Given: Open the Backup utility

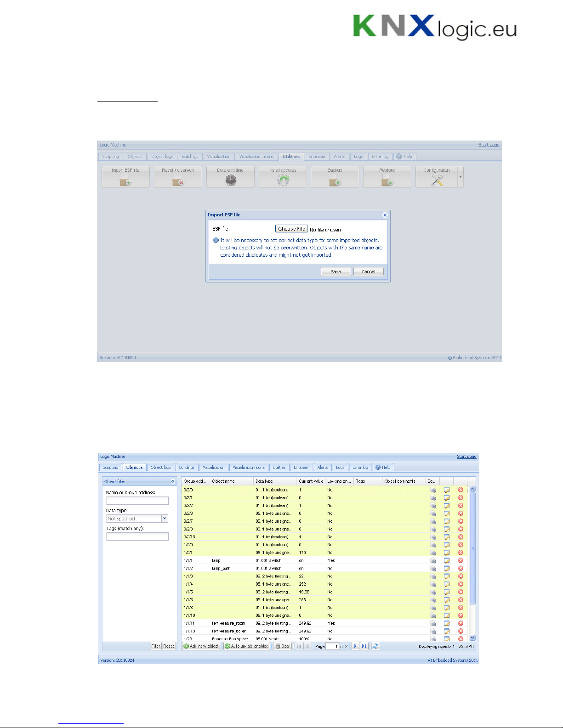Looking at the screenshot, I should (335, 177).
